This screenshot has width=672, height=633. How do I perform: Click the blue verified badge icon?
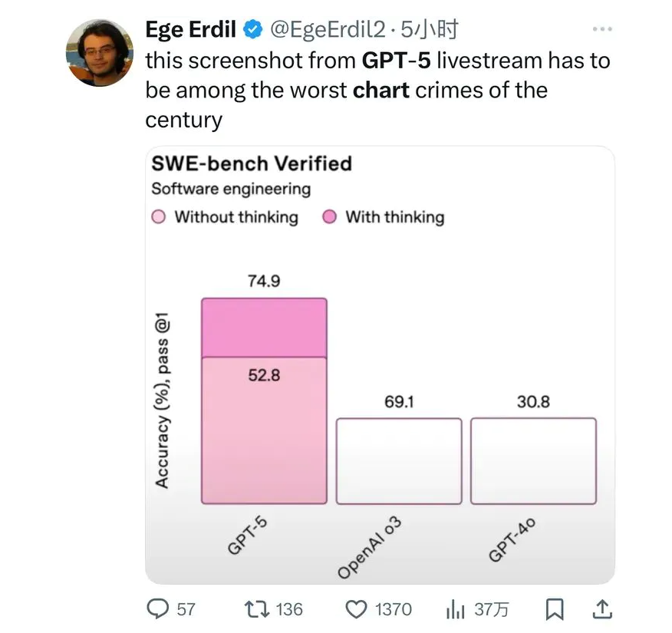click(x=252, y=31)
